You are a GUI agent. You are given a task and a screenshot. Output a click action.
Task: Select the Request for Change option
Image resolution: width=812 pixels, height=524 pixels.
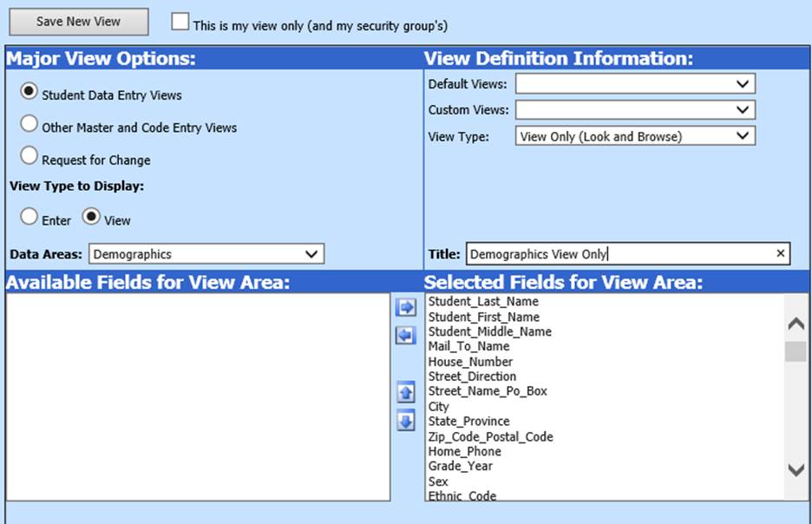click(29, 156)
